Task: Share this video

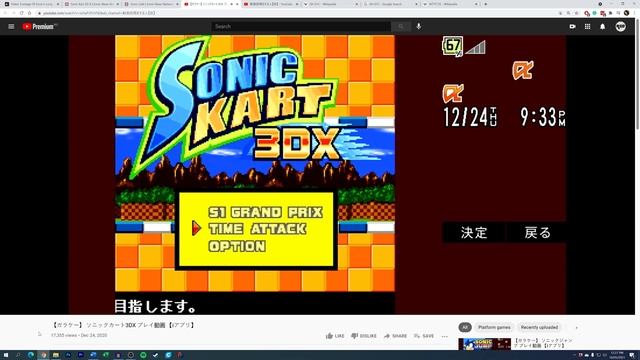Action: (x=395, y=336)
